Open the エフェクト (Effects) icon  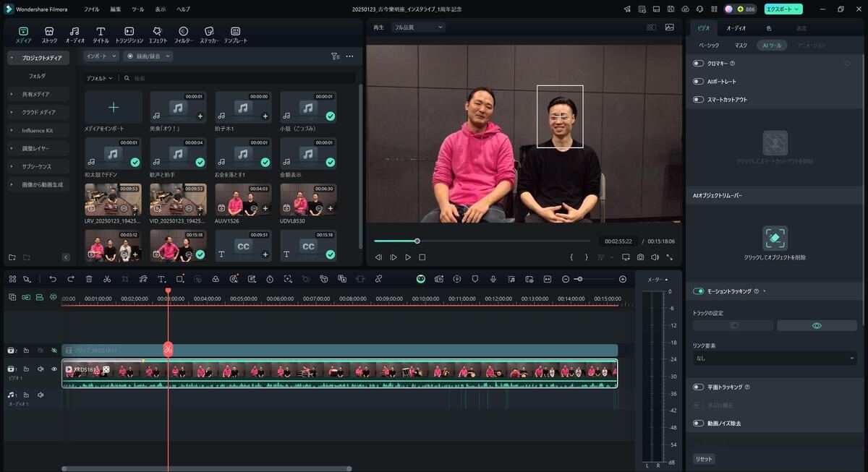157,32
